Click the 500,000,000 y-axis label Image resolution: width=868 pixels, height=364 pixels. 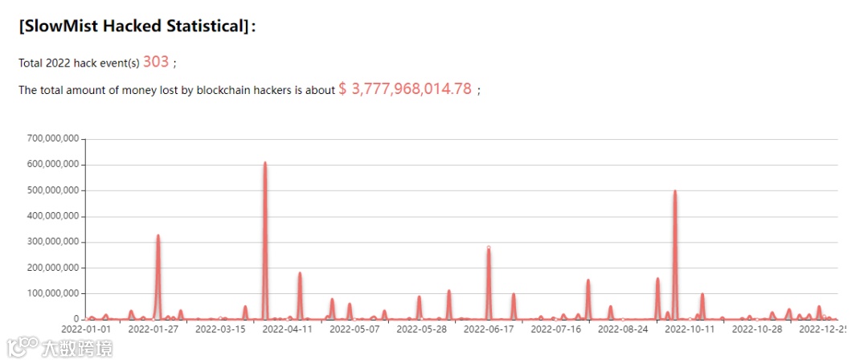(53, 190)
